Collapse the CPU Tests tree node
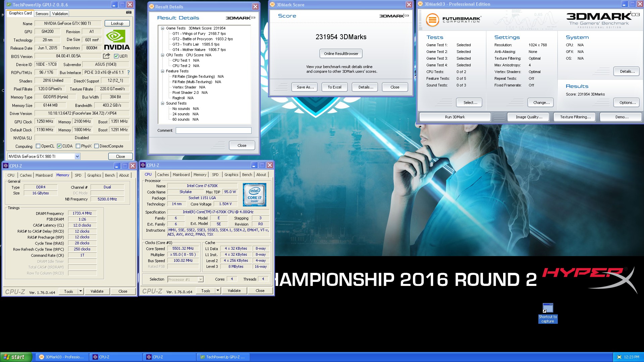Image resolution: width=644 pixels, height=362 pixels. click(163, 55)
